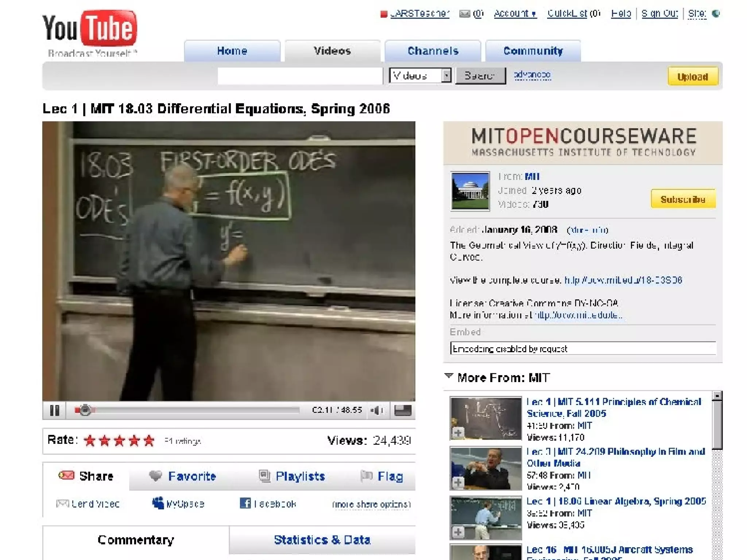Collapse the More From: MIT section
The height and width of the screenshot is (560, 747).
click(449, 376)
